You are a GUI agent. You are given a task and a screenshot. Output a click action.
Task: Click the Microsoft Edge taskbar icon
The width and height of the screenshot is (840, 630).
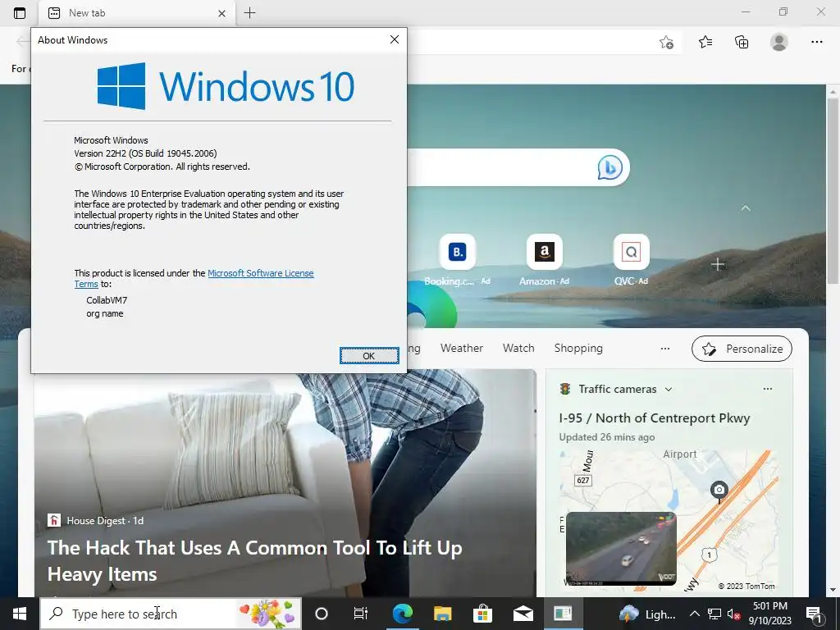402,614
